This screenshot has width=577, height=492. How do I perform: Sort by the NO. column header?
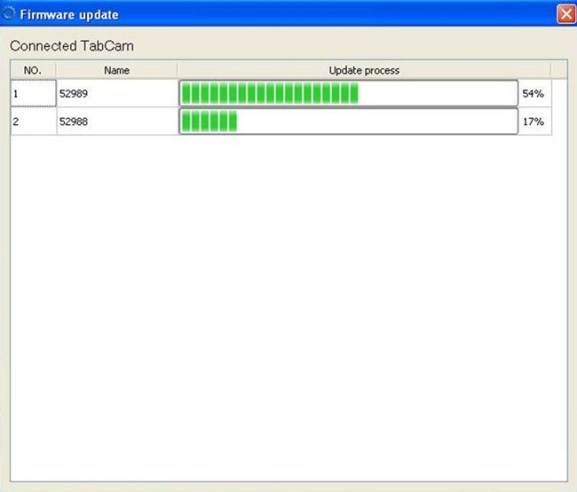click(33, 70)
